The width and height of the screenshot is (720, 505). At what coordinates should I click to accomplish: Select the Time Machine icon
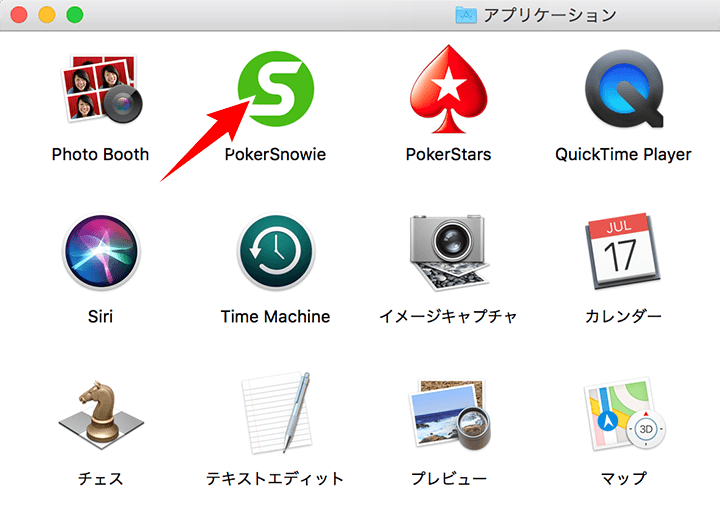tap(276, 251)
